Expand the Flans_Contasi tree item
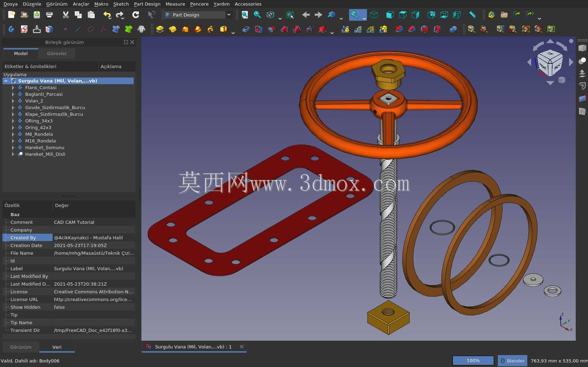 [13, 87]
